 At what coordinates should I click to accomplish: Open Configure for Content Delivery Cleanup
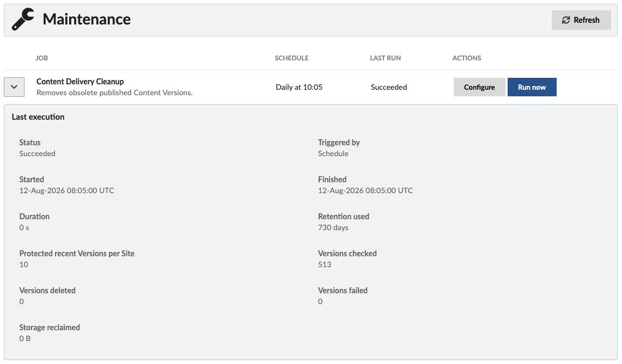click(479, 87)
